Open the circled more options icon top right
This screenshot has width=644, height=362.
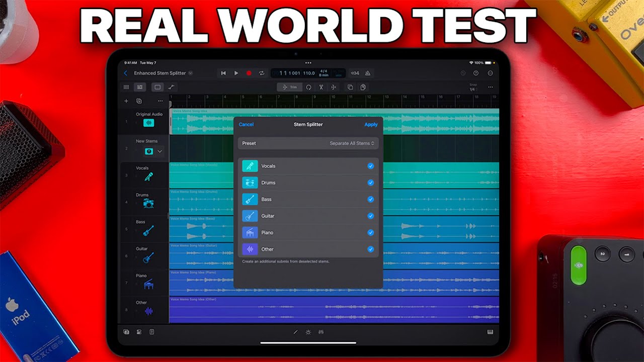tap(491, 73)
